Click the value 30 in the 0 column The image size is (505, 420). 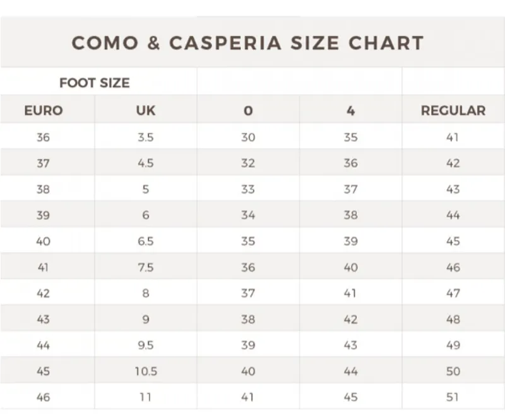coord(248,137)
